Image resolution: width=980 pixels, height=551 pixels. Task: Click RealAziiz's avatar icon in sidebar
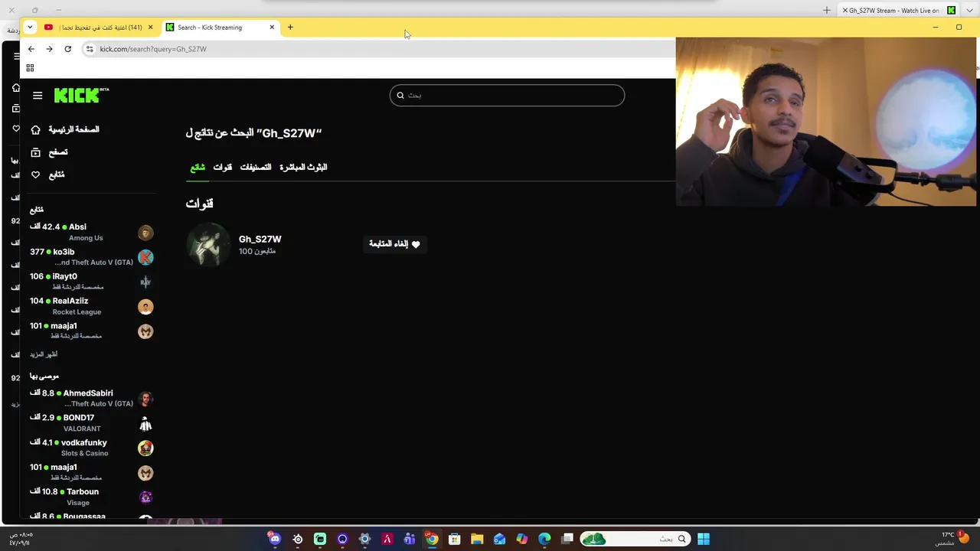point(145,307)
